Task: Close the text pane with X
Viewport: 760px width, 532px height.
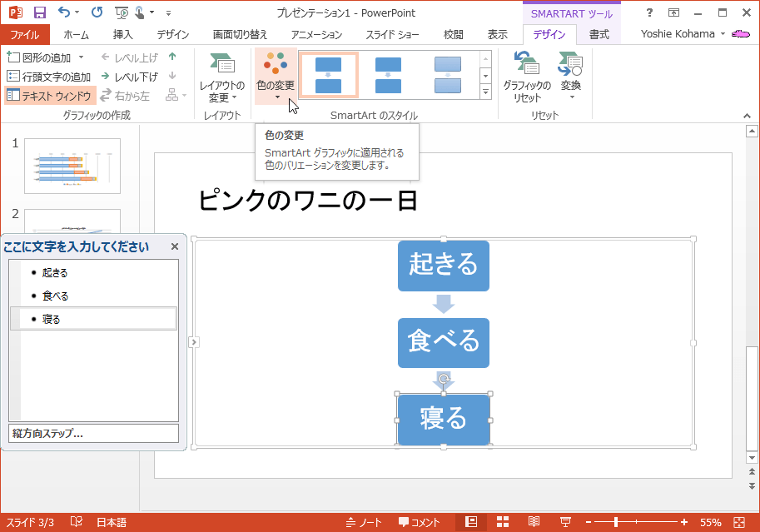Action: (x=175, y=246)
